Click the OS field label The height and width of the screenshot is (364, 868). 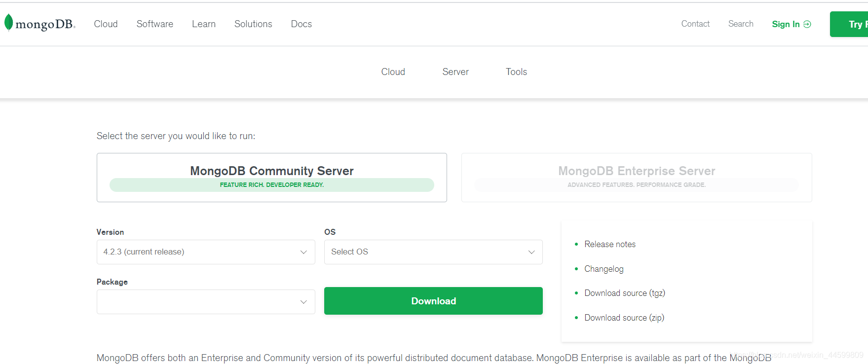click(330, 232)
